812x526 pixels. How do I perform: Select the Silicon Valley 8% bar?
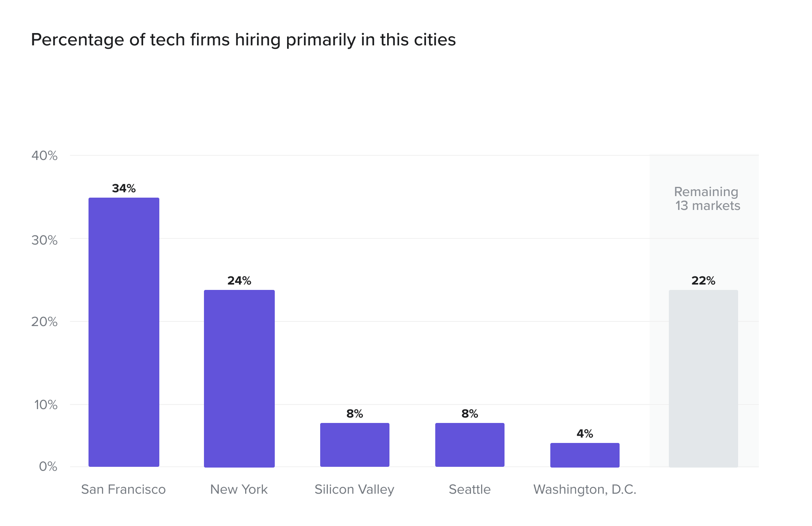point(355,445)
